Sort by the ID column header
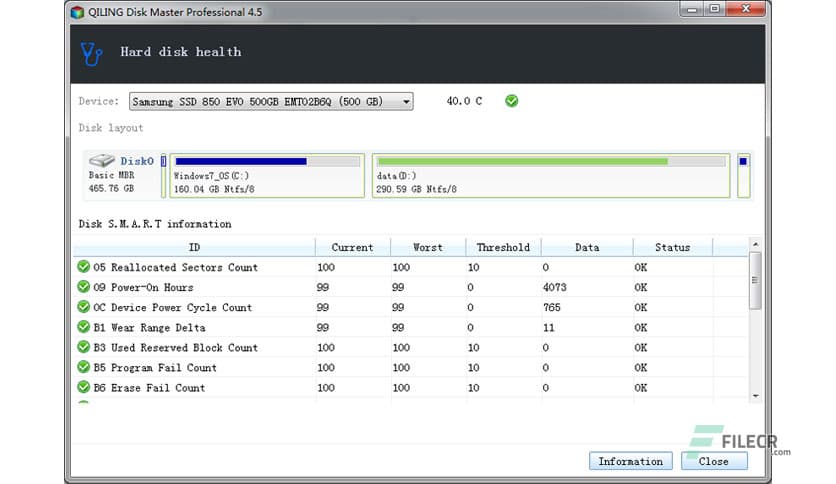 [x=194, y=247]
